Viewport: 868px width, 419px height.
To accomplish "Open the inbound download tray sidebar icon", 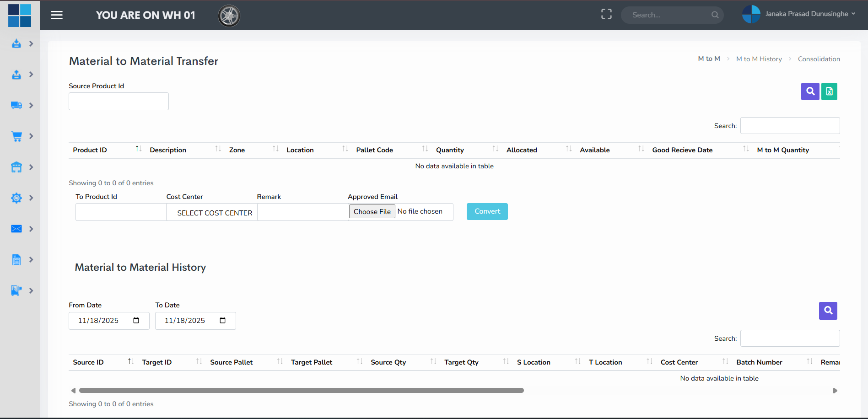I will [16, 44].
